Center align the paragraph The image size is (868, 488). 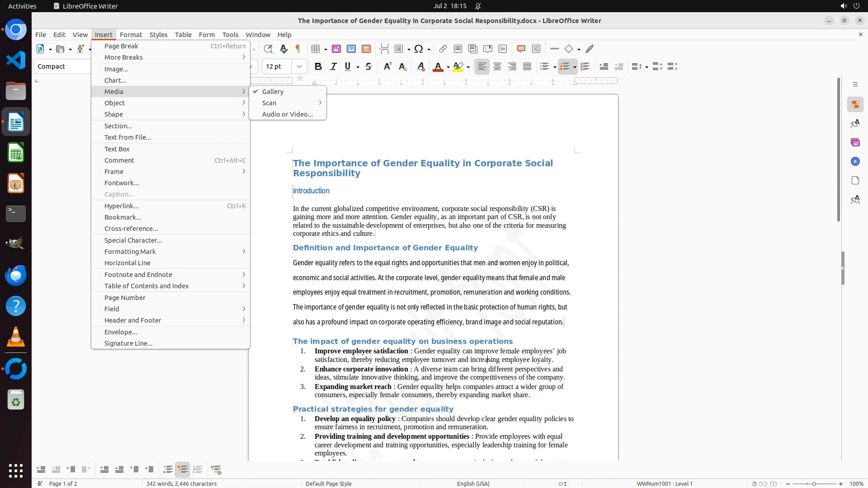(x=497, y=67)
